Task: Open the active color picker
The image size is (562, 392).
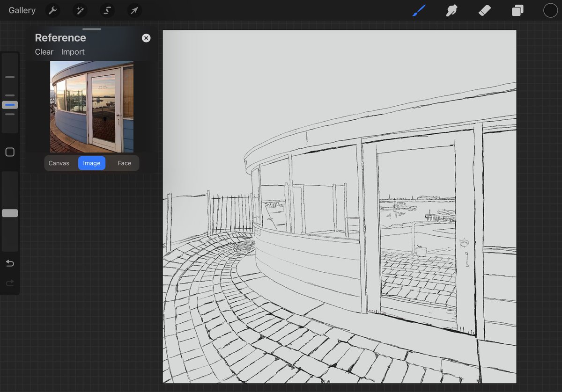Action: tap(550, 10)
